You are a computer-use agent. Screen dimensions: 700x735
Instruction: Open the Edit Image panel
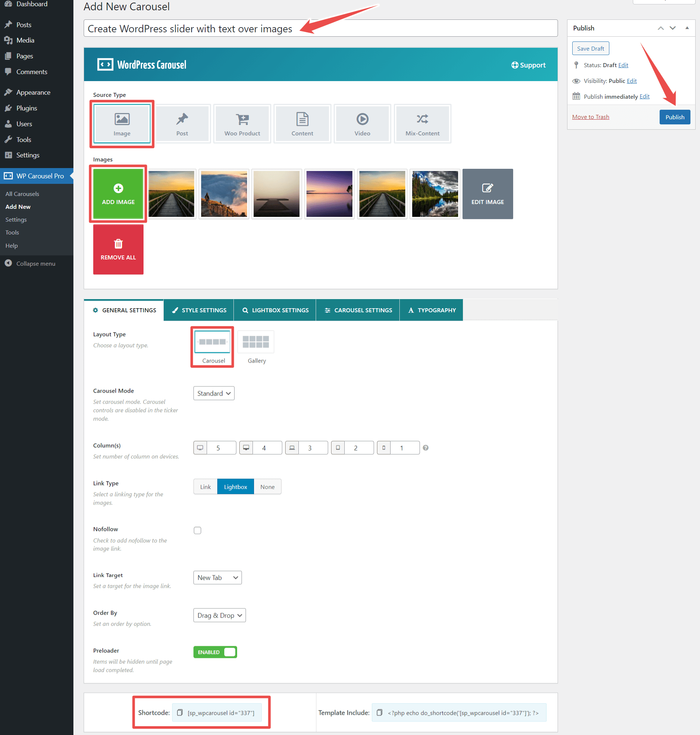pos(487,194)
